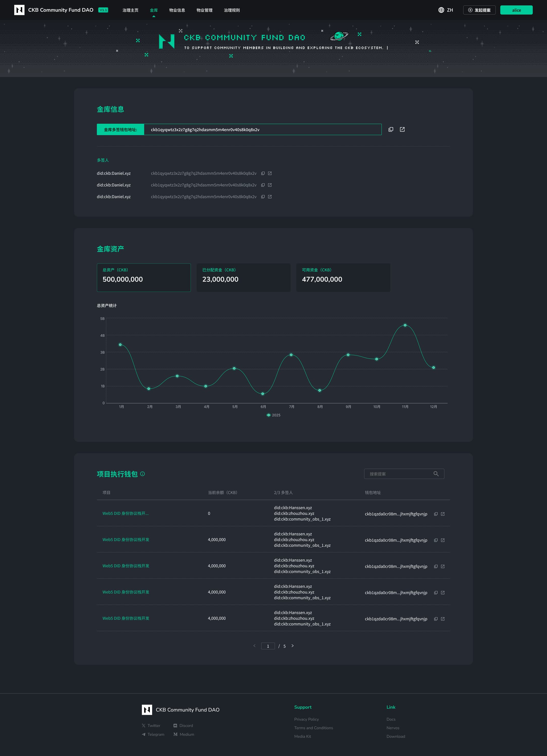
Task: Click info icon beside 项目执行钱包 heading
Action: pyautogui.click(x=142, y=474)
